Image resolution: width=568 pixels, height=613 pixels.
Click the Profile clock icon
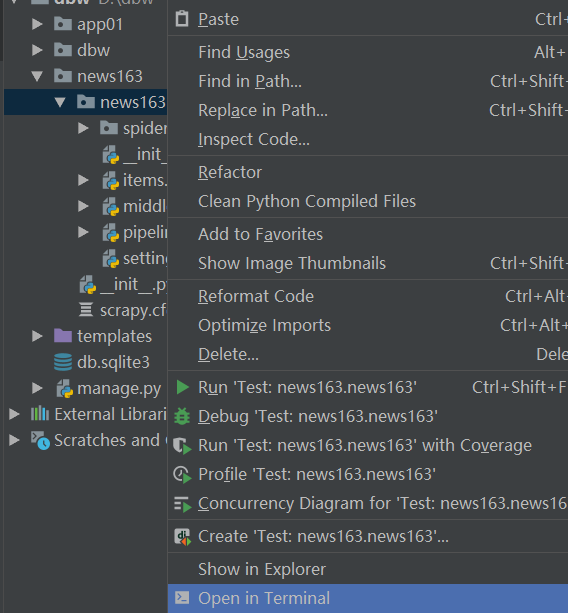pos(182,474)
